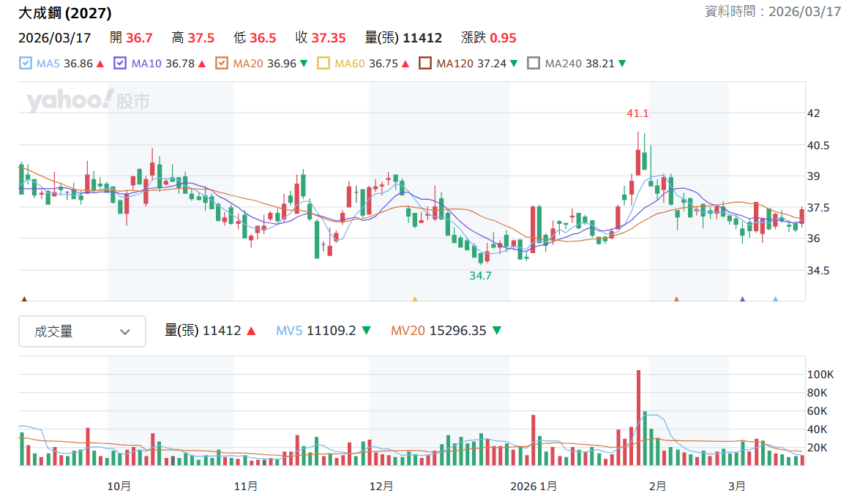Click the orange triangle marker near February
Viewport: 868px width, 496px height.
676,299
